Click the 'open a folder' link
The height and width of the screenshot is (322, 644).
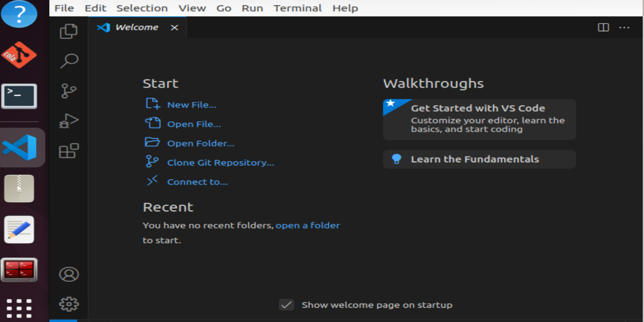307,226
